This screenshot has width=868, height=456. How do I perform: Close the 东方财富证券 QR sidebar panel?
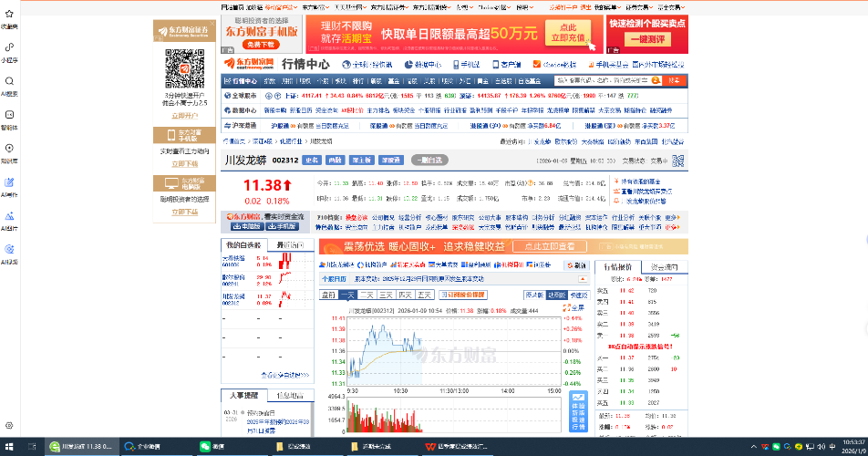(x=212, y=25)
